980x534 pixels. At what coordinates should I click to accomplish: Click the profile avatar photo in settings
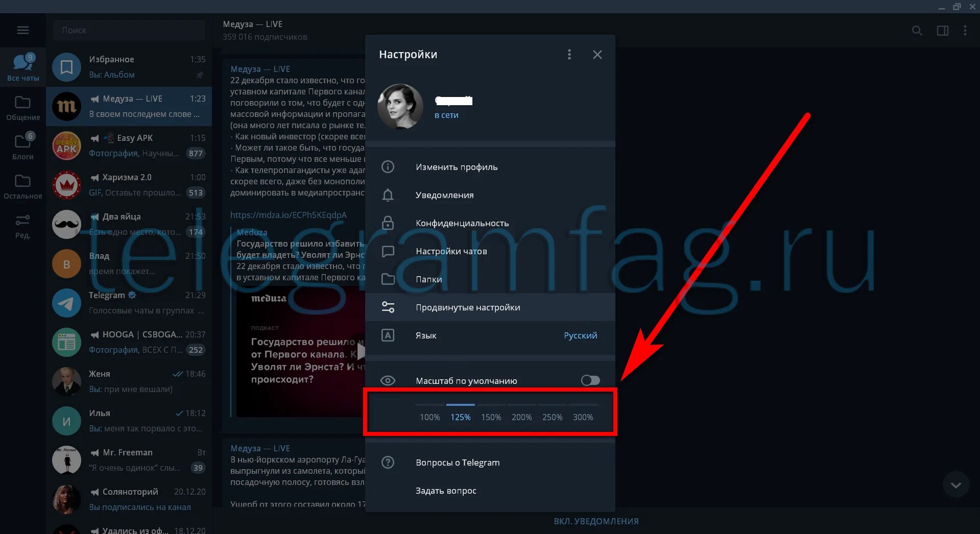click(x=400, y=106)
